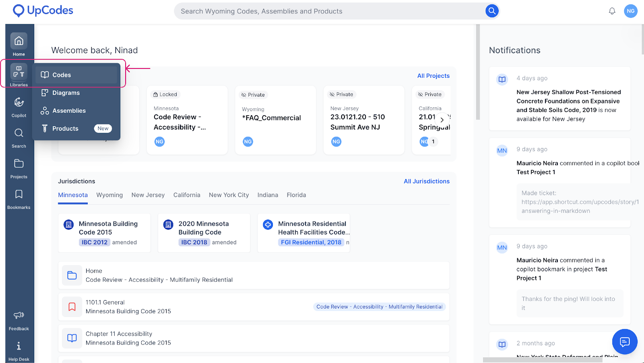Open the All Projects link
This screenshot has height=363, width=644.
click(x=433, y=76)
